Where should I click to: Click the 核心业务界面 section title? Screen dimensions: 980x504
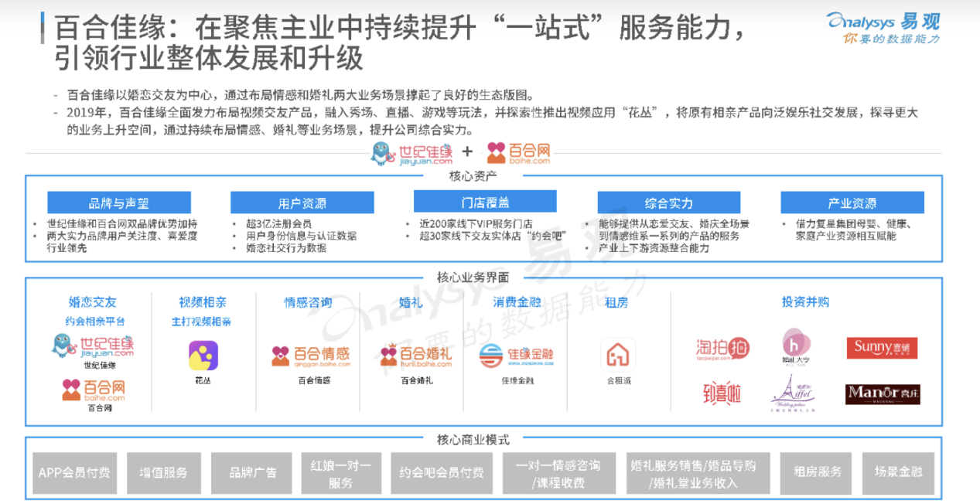(x=473, y=278)
